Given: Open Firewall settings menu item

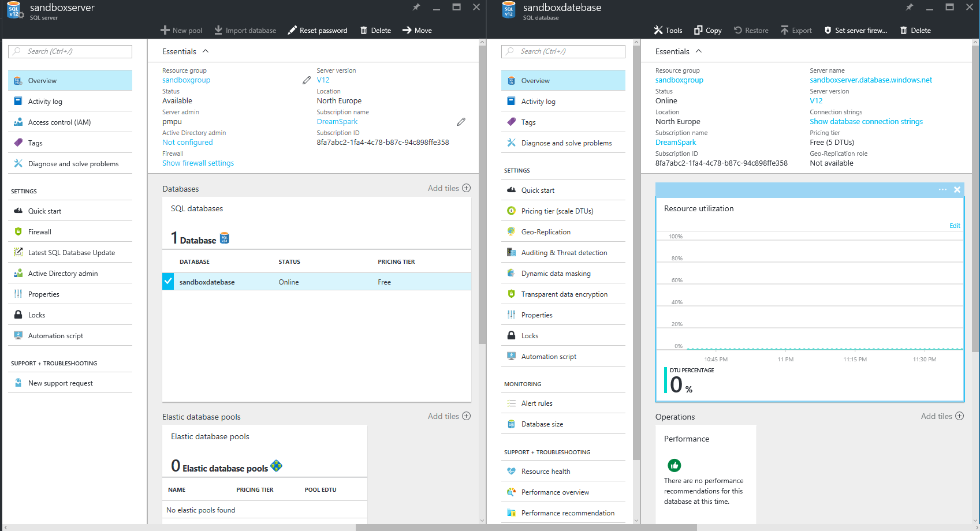Looking at the screenshot, I should pyautogui.click(x=70, y=232).
